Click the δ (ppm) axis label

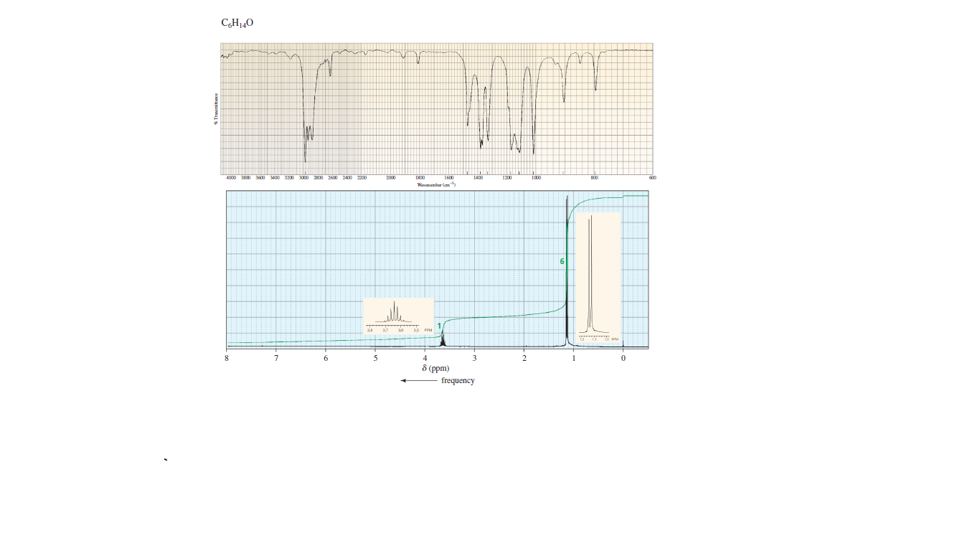(436, 368)
